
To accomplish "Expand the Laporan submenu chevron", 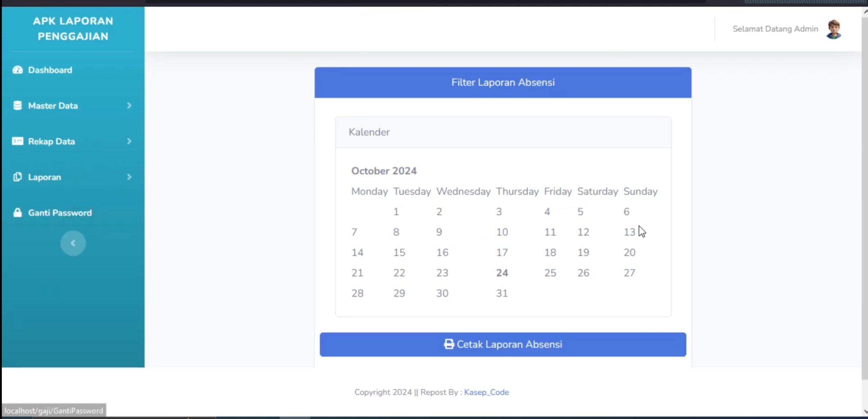I will point(129,177).
